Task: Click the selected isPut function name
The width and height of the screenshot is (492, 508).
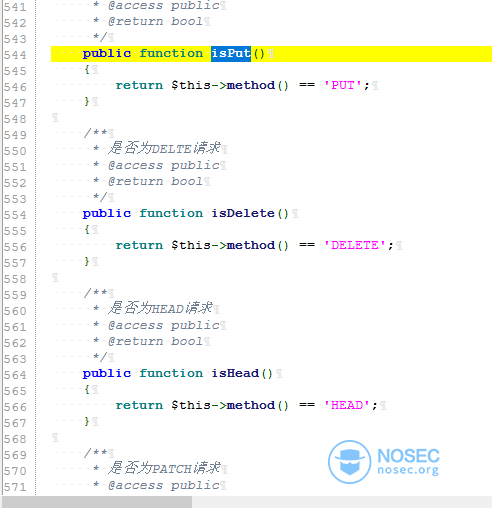Action: pos(231,54)
